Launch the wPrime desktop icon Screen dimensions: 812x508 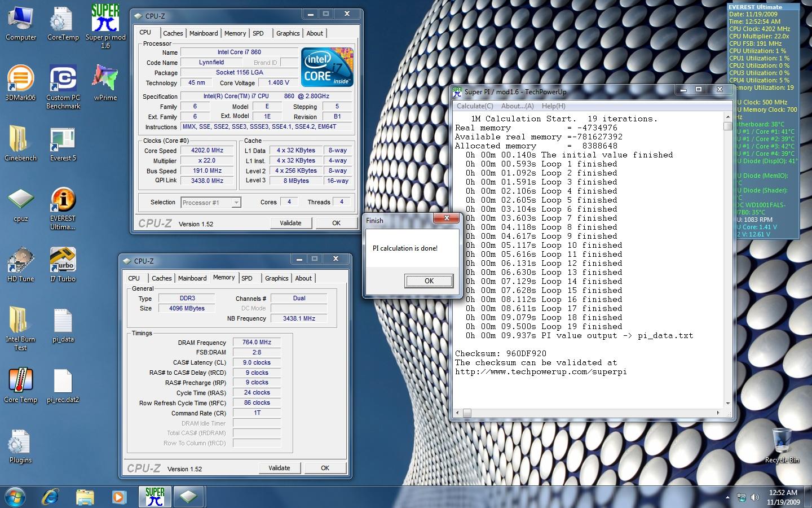tap(105, 84)
